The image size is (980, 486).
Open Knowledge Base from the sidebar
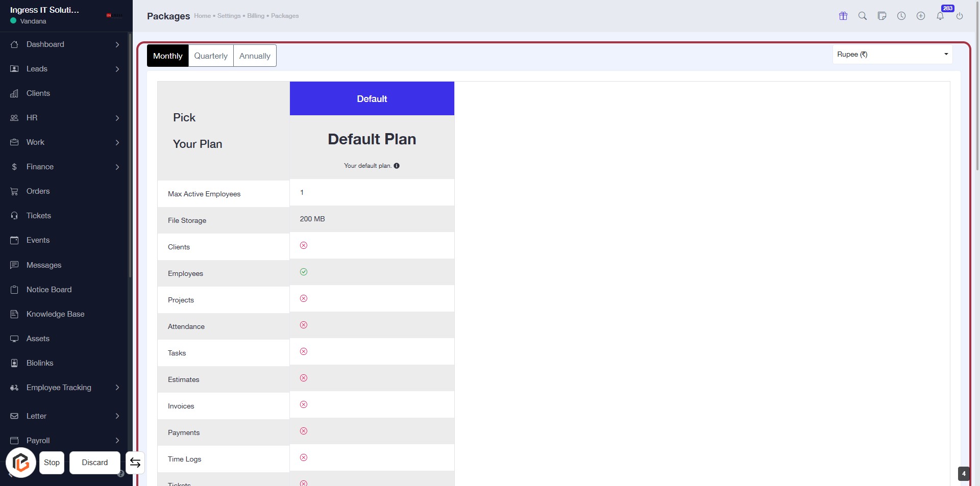coord(55,314)
